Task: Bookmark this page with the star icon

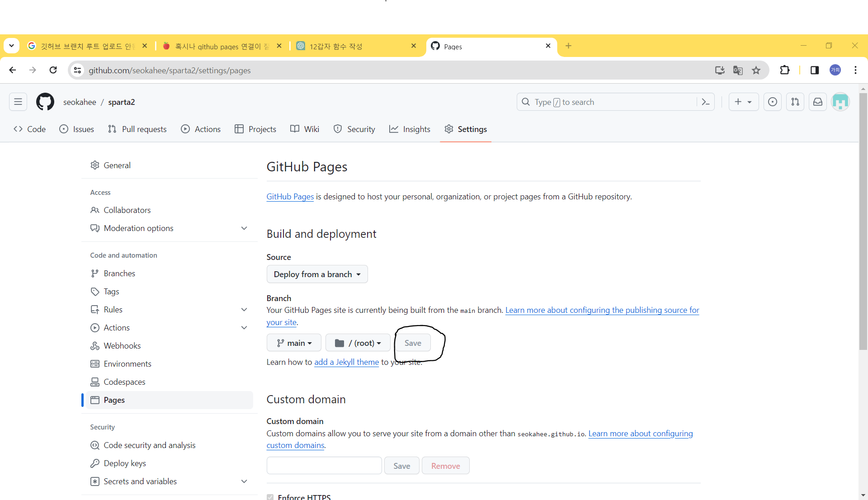Action: point(756,70)
